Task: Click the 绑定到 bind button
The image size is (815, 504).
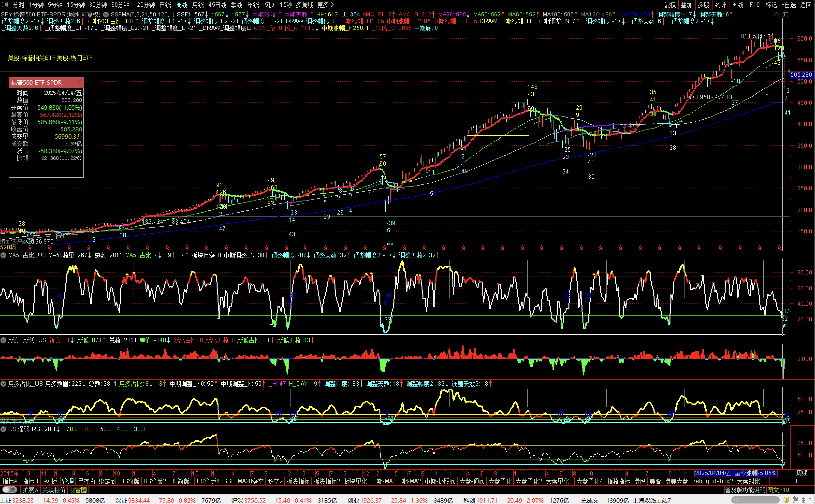Action: pyautogui.click(x=107, y=481)
